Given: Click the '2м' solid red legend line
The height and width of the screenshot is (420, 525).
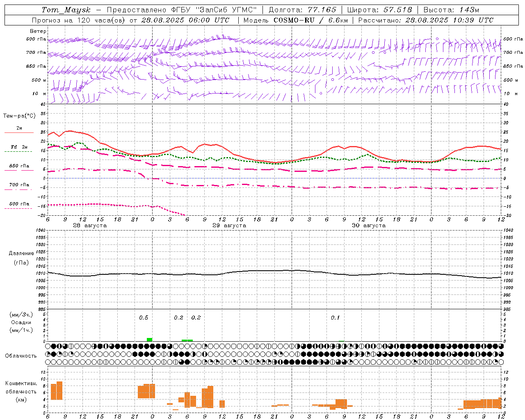Looking at the screenshot, I should click(19, 132).
